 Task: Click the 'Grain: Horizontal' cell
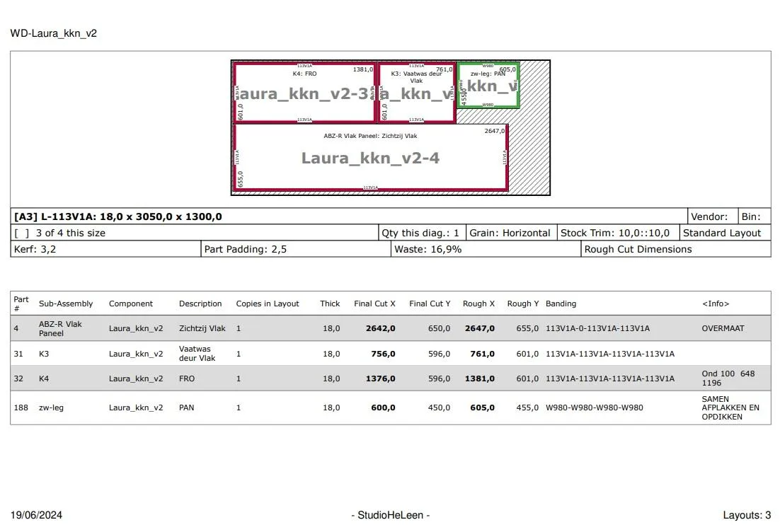511,233
